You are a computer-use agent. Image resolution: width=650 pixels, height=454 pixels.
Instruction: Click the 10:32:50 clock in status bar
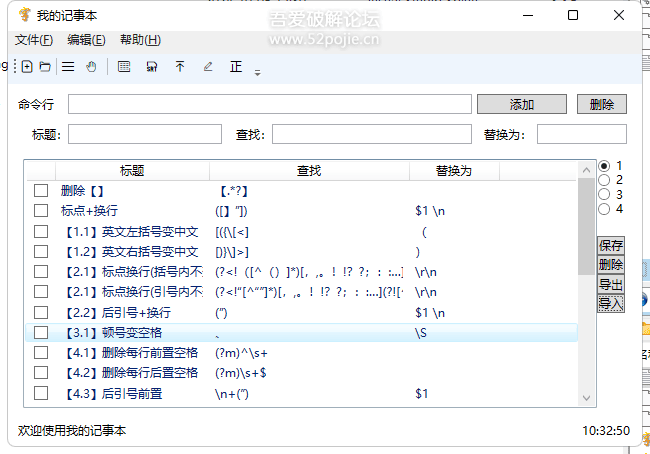[x=606, y=431]
